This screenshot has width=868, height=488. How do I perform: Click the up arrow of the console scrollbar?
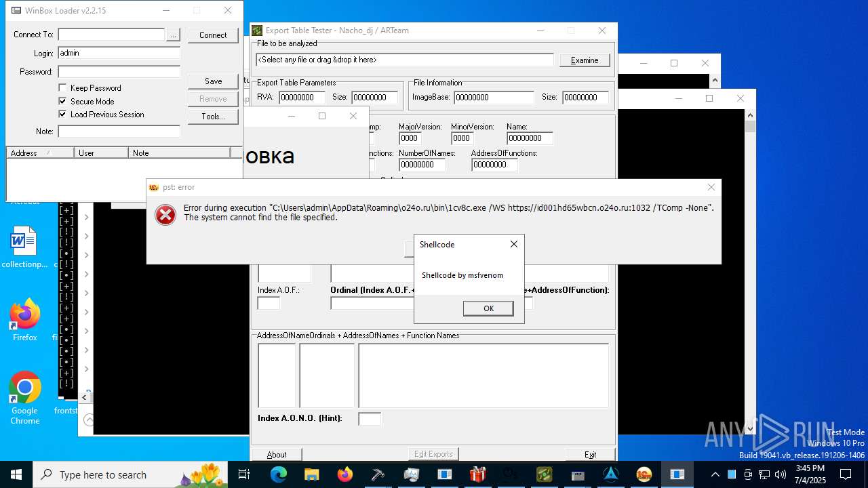click(750, 117)
